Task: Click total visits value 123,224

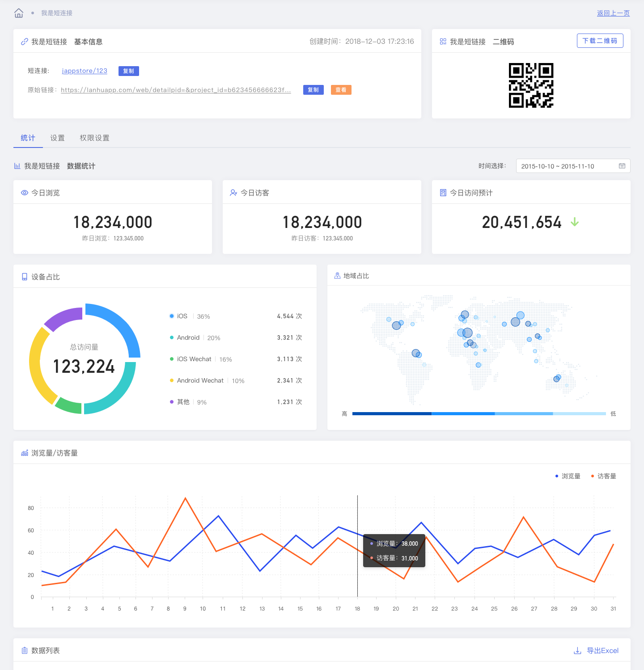Action: click(84, 367)
